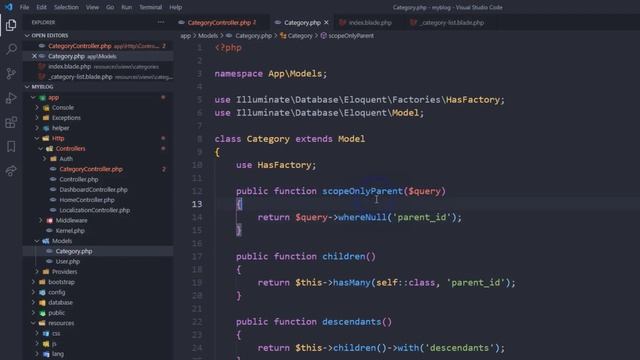Expand the Auth folder
This screenshot has height=360, width=640.
click(44, 159)
